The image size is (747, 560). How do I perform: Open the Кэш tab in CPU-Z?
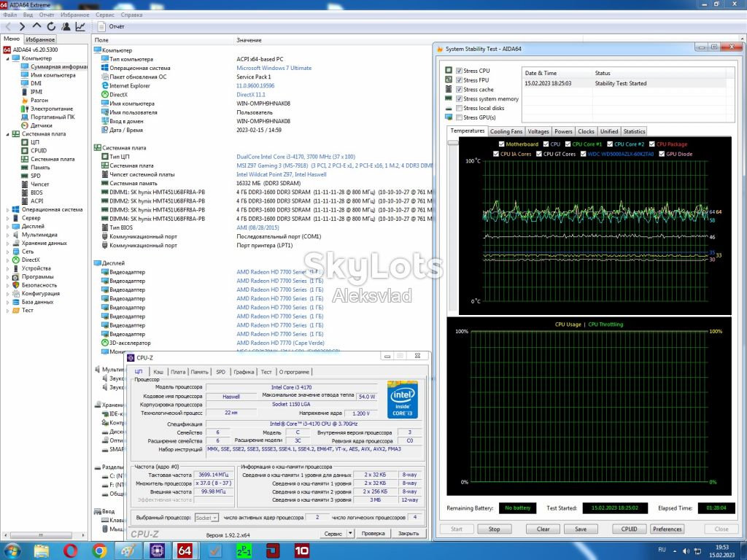click(x=158, y=372)
